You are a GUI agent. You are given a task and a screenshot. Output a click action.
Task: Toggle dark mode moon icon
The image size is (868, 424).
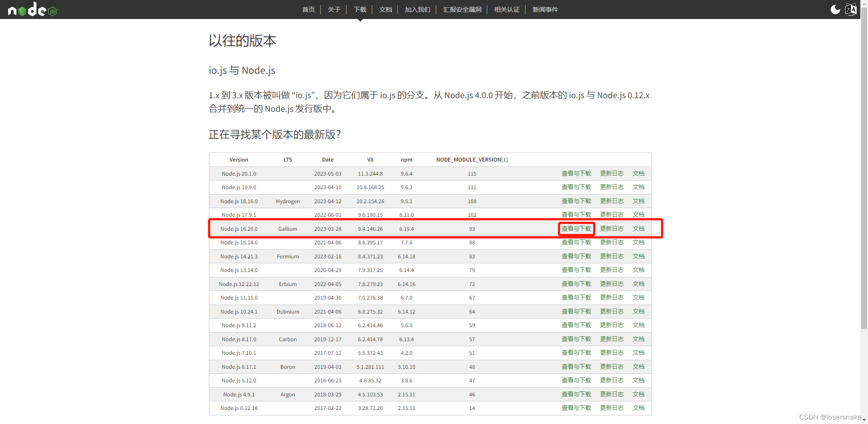coord(835,10)
